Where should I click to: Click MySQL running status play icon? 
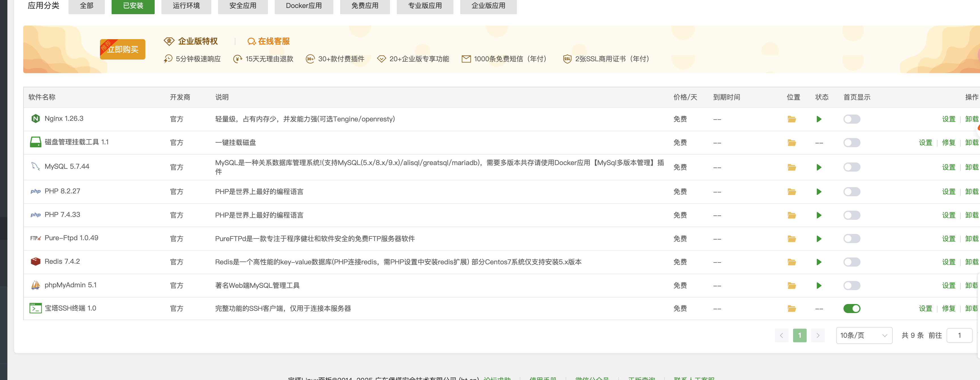point(819,167)
